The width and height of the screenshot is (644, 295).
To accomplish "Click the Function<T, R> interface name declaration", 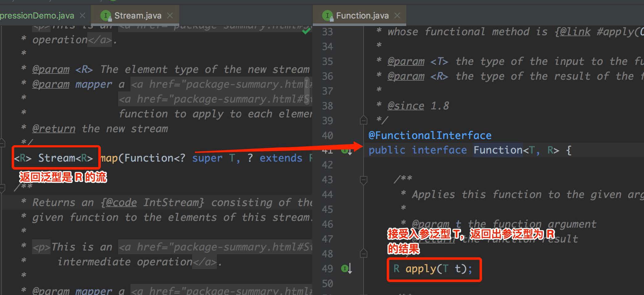I will click(498, 150).
